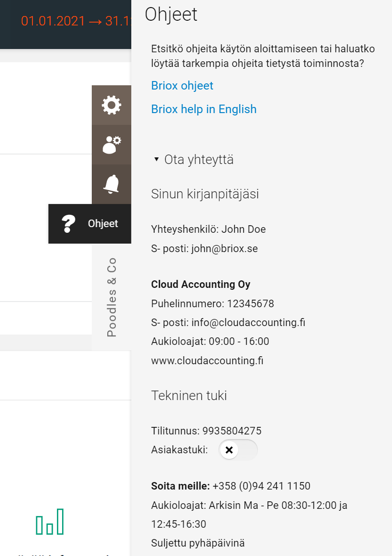392x556 pixels.
Task: Click the john@briox.se email text
Action: (224, 249)
